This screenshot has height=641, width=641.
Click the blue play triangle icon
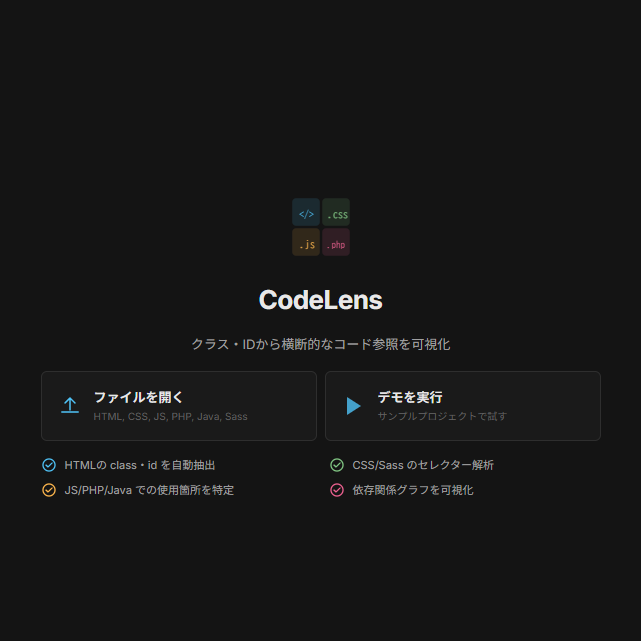pyautogui.click(x=354, y=406)
